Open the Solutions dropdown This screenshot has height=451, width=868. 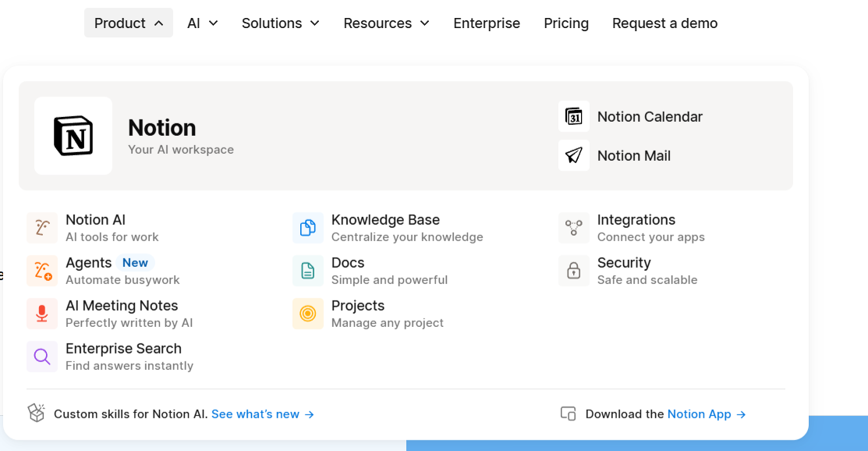(281, 23)
